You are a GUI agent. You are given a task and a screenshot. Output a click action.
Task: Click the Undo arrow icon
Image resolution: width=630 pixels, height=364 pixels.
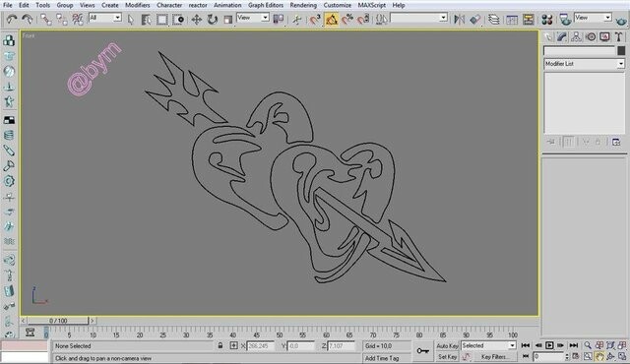point(11,20)
